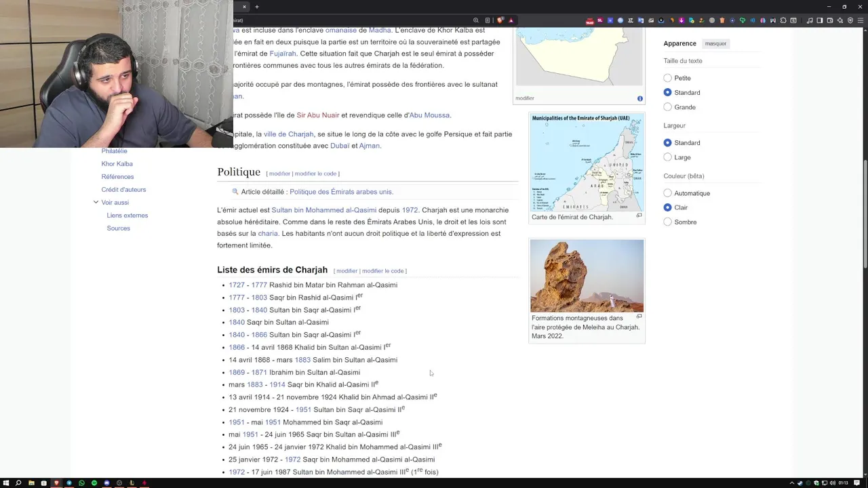Follow the charia link
This screenshot has height=488, width=868.
[268, 233]
